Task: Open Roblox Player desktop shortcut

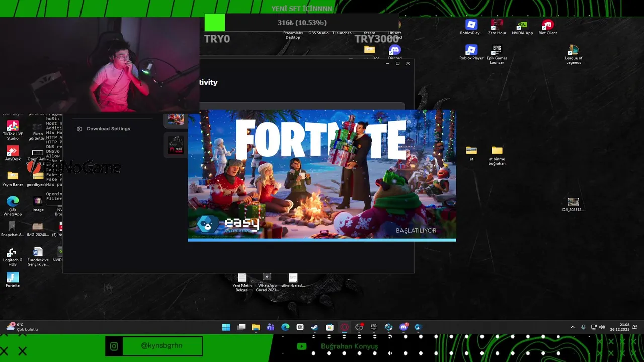Action: coord(471,52)
